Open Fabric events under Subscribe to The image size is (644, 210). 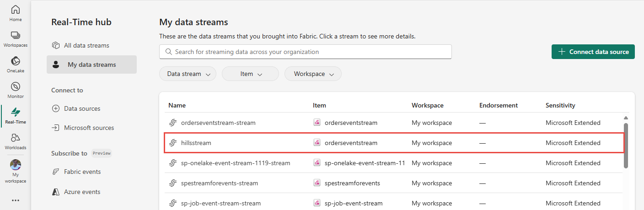(82, 172)
